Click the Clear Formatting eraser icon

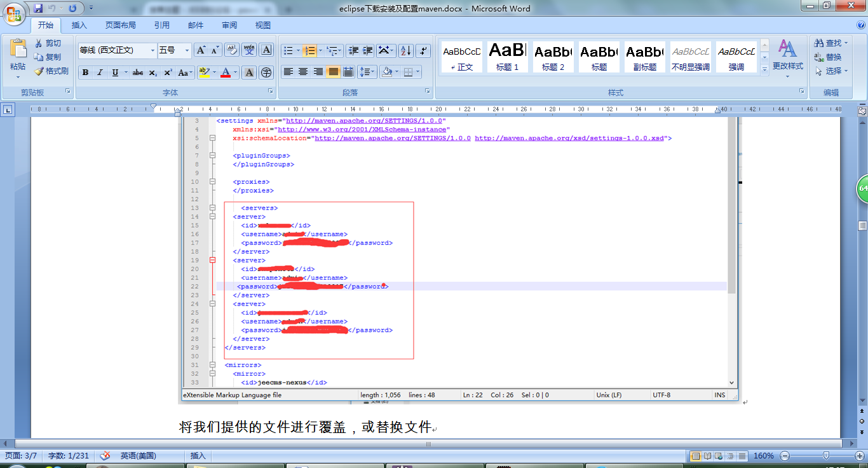pos(232,50)
